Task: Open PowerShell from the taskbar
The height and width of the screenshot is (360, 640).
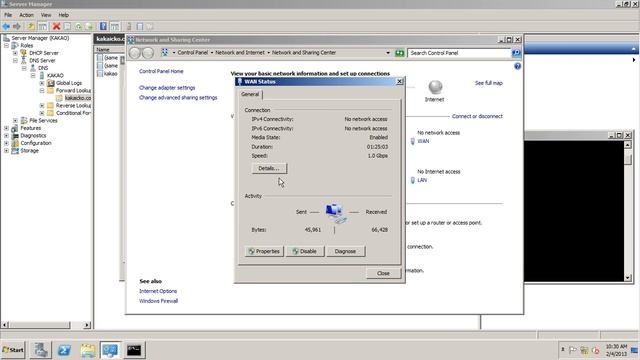Action: 64,350
